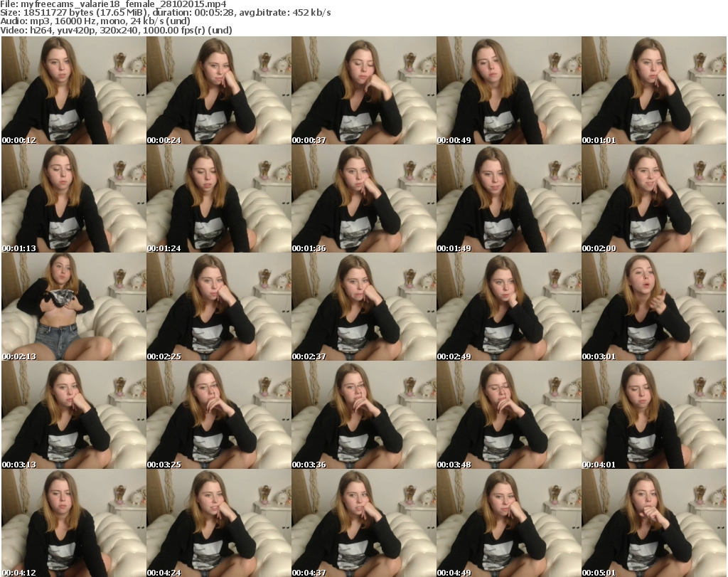728x577 pixels.
Task: Select the thumbnail at 00:02:37
Action: coord(364,307)
